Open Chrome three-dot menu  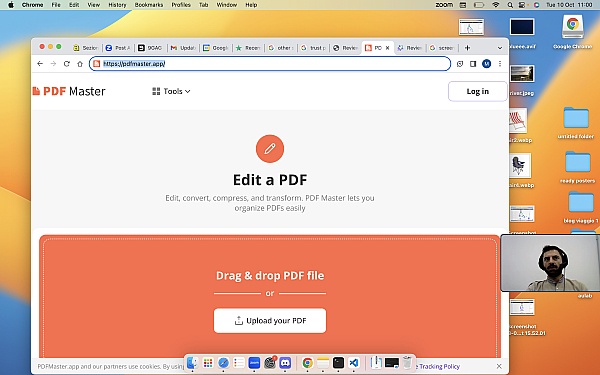(x=500, y=64)
